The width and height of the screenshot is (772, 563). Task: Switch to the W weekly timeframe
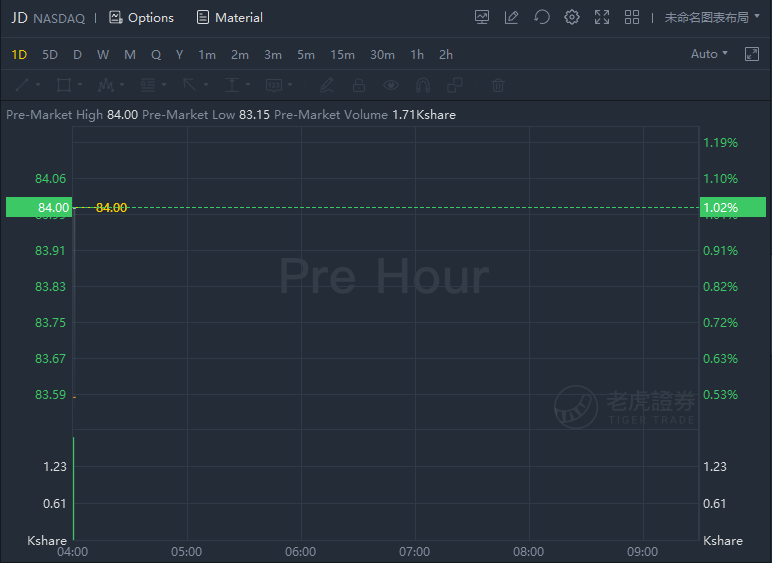pos(103,55)
